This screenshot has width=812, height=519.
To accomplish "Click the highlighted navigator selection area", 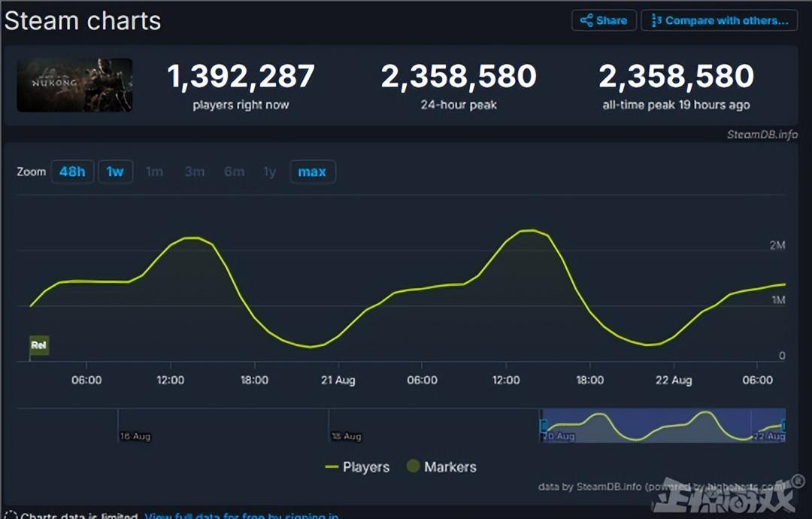I will click(x=662, y=426).
